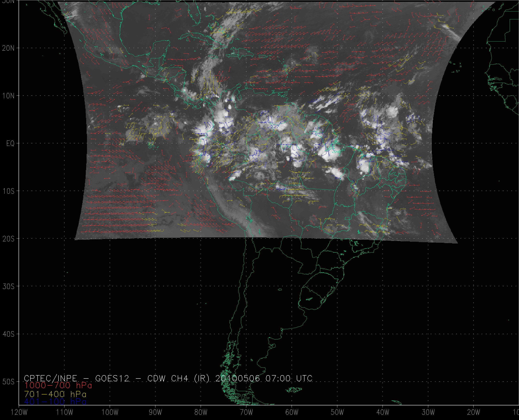The image size is (519, 420).
Task: Click the CPTEC/INPE title text
Action: pyautogui.click(x=50, y=378)
